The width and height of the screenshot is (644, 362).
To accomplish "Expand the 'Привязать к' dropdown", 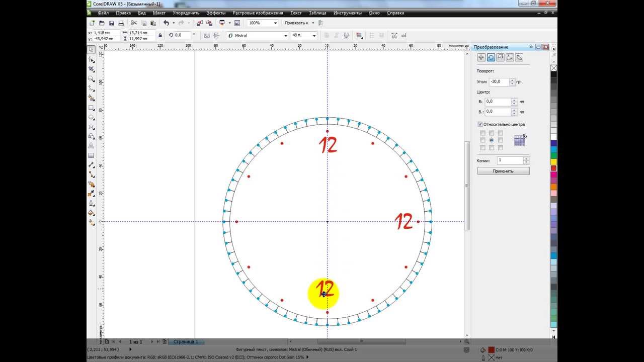I will [x=313, y=23].
